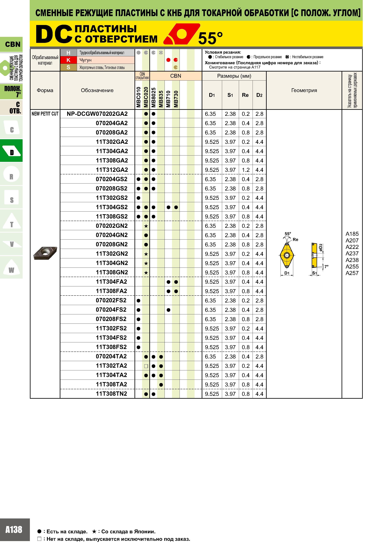Click the MB710 grade column header
Image resolution: width=392 pixels, height=555 pixels.
click(168, 99)
